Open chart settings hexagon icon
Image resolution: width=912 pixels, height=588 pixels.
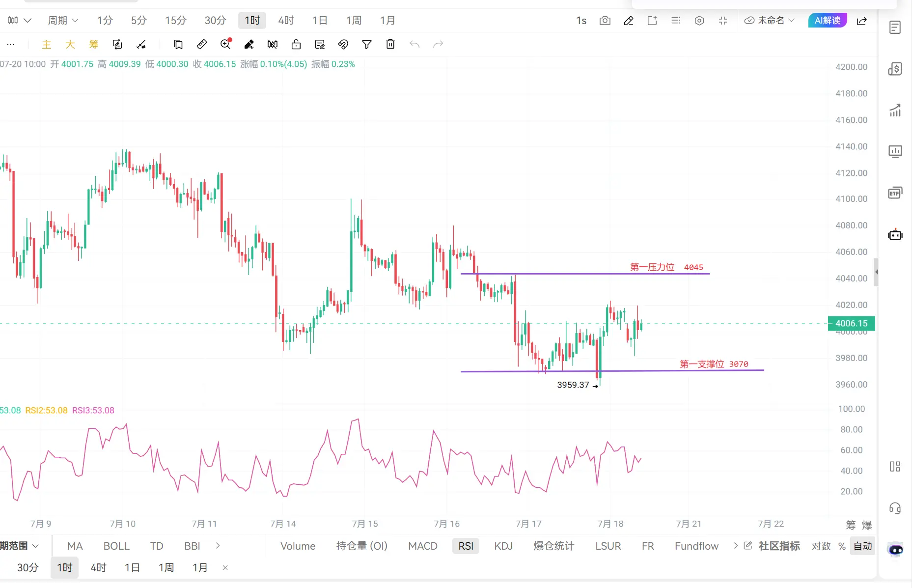click(x=699, y=21)
